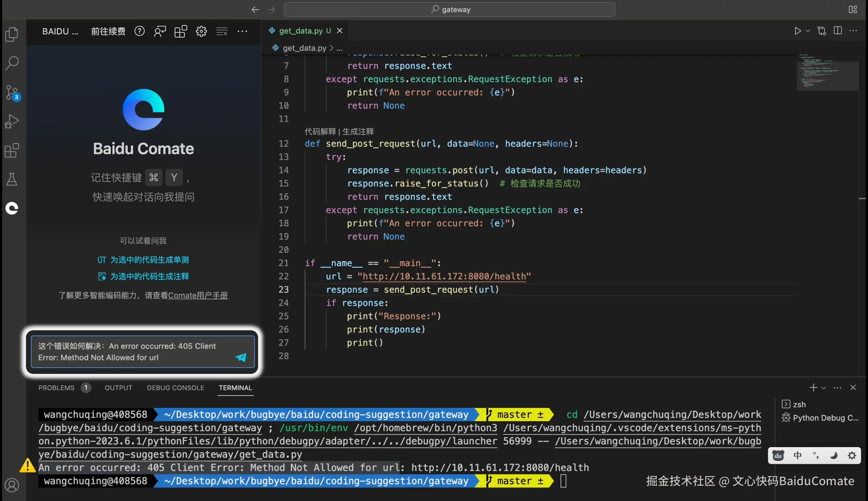
Task: Open the Comate用户手册 link
Action: click(198, 295)
